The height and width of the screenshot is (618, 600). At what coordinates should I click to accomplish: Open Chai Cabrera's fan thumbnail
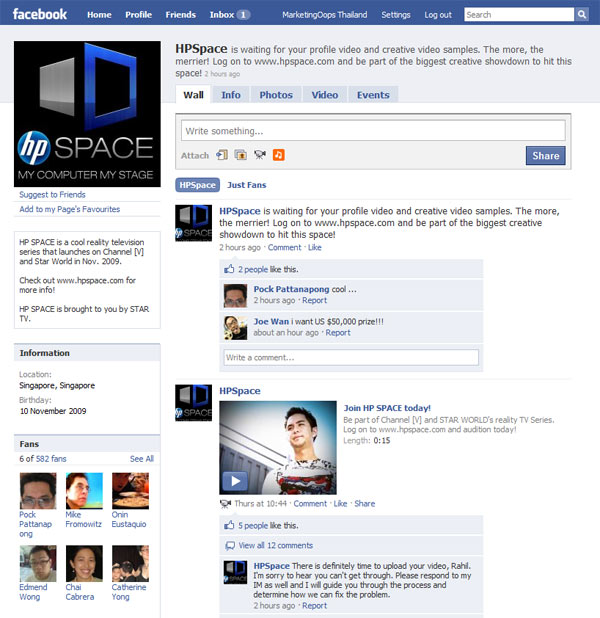pos(84,564)
